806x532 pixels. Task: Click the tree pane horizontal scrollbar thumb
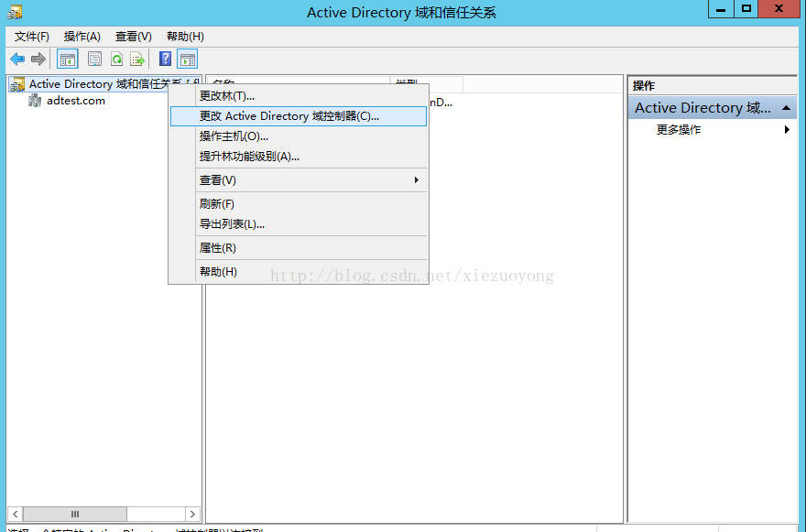point(75,514)
